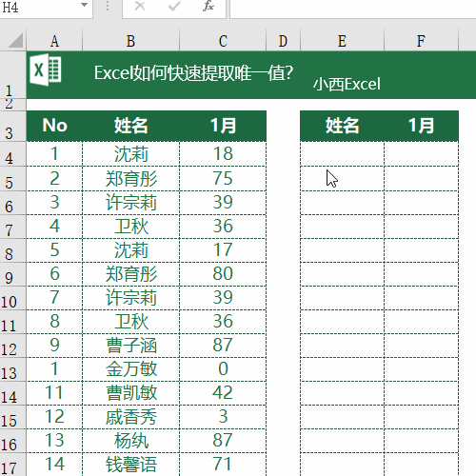
Task: Click the Enter checkmark formula bar icon
Action: coord(174,6)
